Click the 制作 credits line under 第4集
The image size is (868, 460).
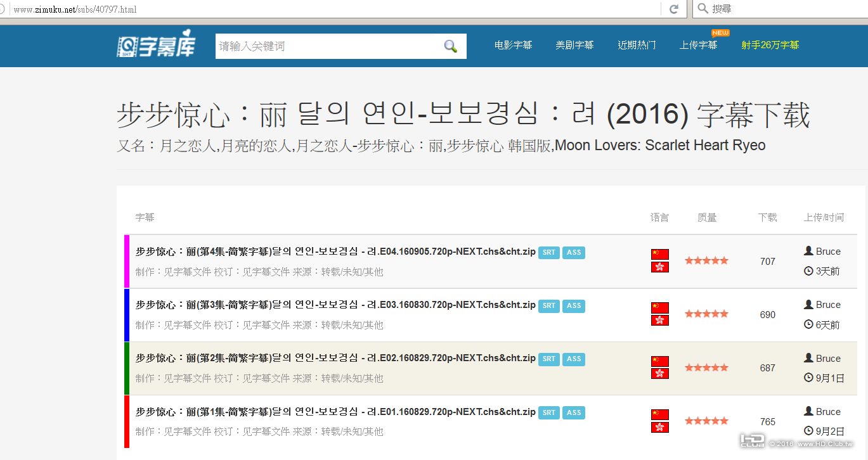pyautogui.click(x=259, y=272)
